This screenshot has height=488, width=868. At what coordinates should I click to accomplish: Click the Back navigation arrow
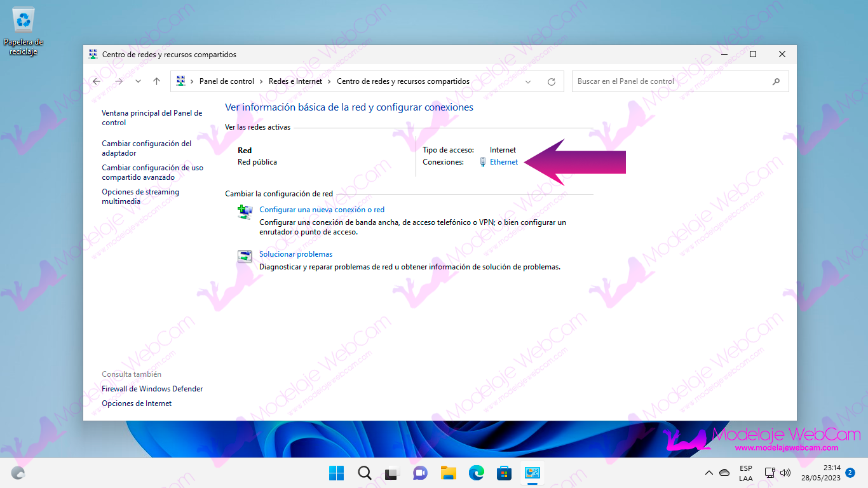tap(97, 81)
